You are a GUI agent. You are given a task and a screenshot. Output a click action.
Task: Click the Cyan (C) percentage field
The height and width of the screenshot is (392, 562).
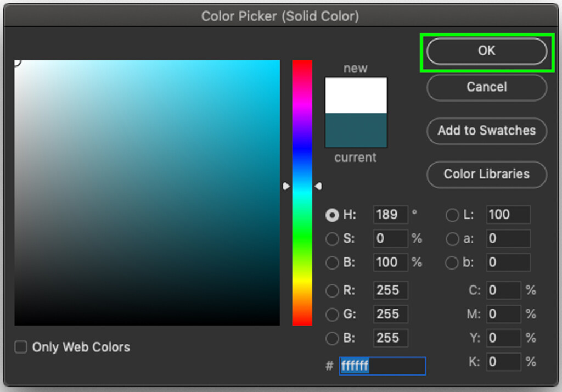(503, 290)
